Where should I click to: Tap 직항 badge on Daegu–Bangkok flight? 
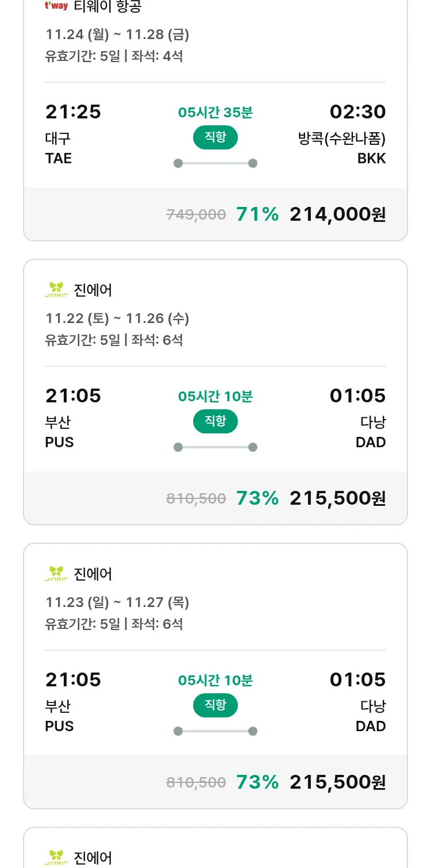click(x=215, y=137)
